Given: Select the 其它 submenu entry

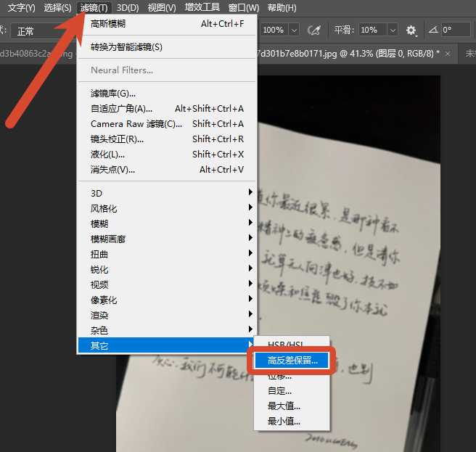Looking at the screenshot, I should coord(165,345).
